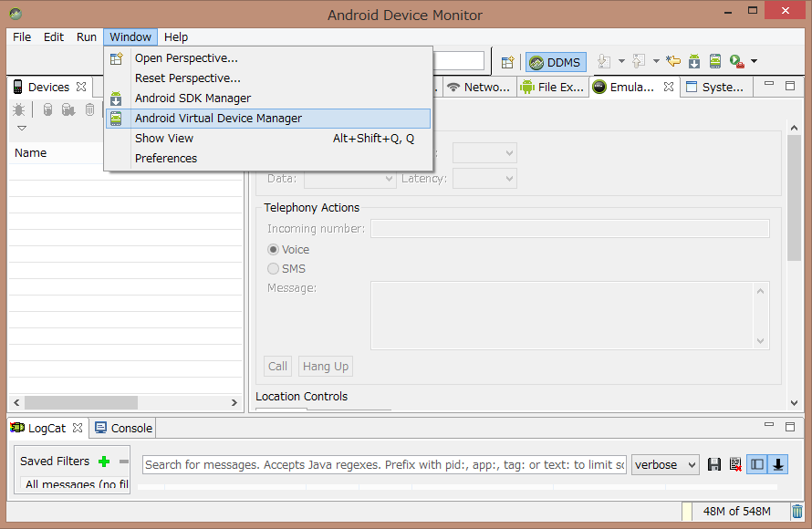Switch to the Console tab
Image resolution: width=812 pixels, height=529 pixels.
point(124,428)
